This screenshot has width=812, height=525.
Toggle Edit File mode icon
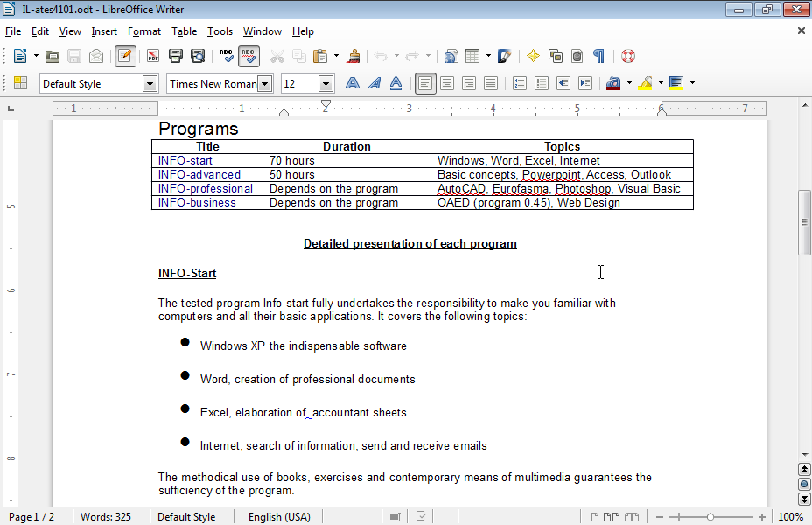tap(125, 56)
